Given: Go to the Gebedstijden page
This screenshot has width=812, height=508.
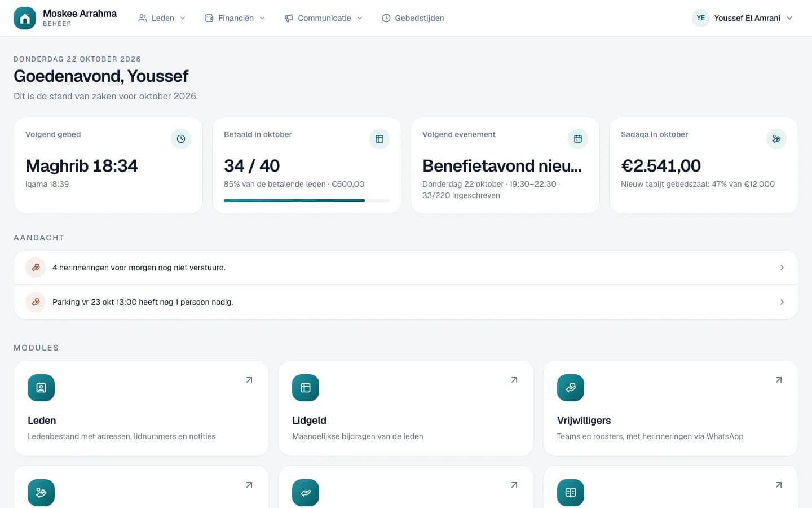Looking at the screenshot, I should click(413, 18).
